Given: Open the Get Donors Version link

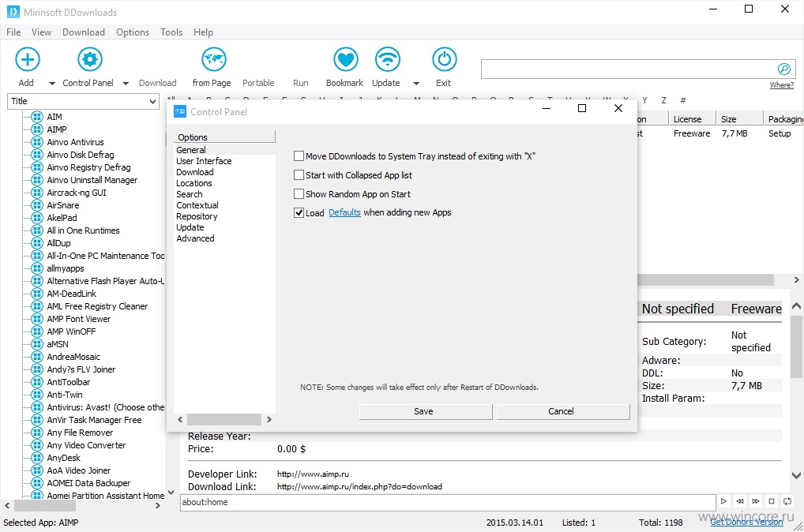Looking at the screenshot, I should pos(746,522).
